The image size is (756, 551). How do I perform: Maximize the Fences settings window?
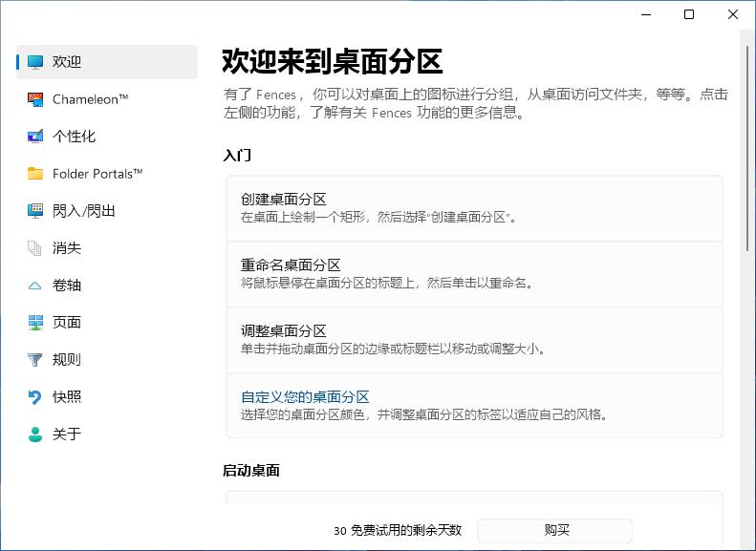689,14
